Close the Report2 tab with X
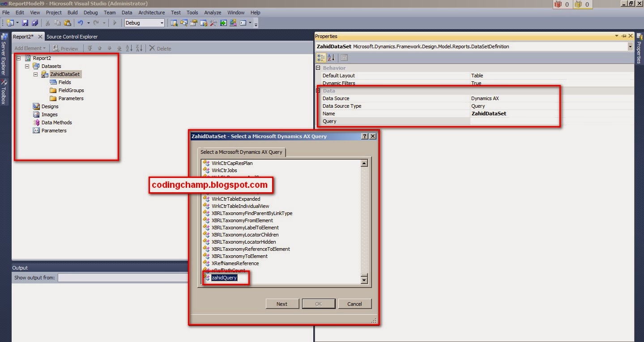The image size is (644, 342). (x=40, y=37)
